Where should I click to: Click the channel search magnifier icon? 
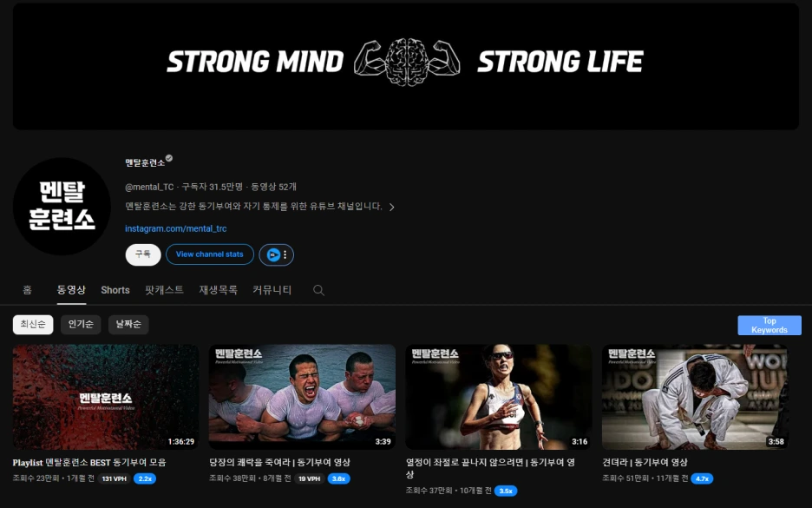[x=318, y=290]
